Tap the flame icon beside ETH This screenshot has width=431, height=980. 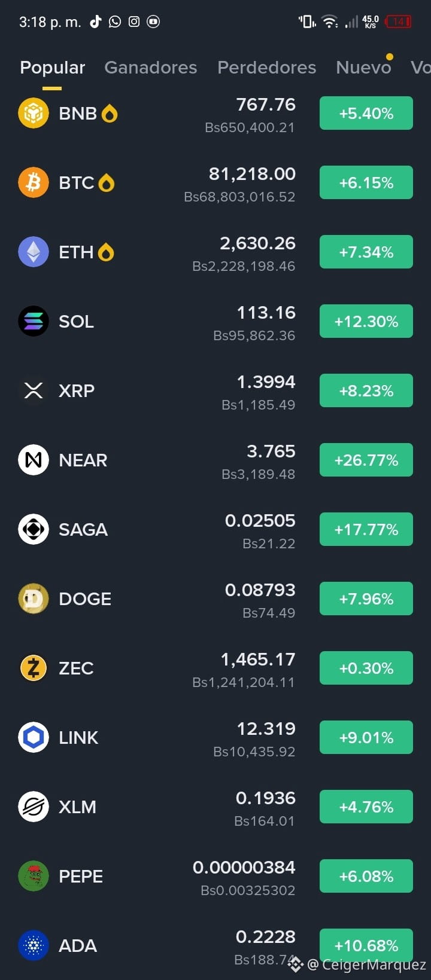click(106, 252)
